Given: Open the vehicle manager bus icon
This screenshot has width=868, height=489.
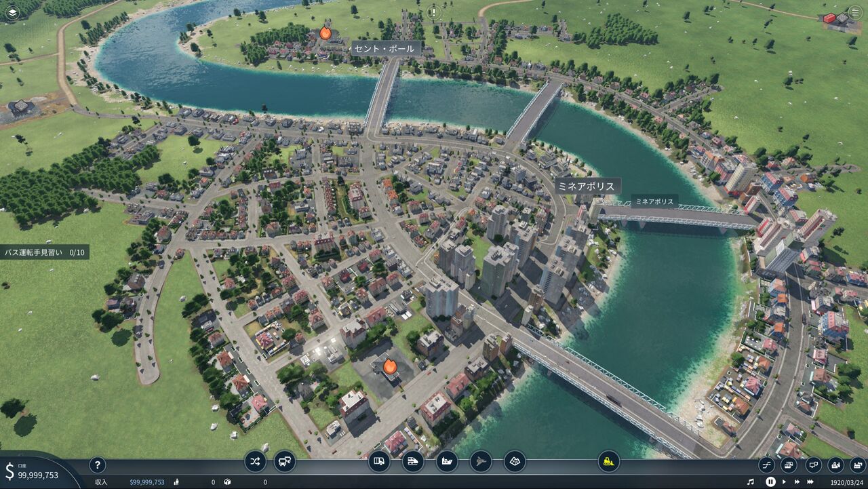Looking at the screenshot, I should click(285, 461).
